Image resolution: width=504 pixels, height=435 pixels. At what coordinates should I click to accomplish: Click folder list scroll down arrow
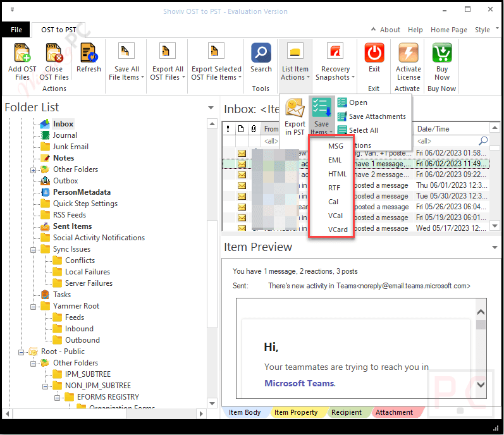pos(212,403)
